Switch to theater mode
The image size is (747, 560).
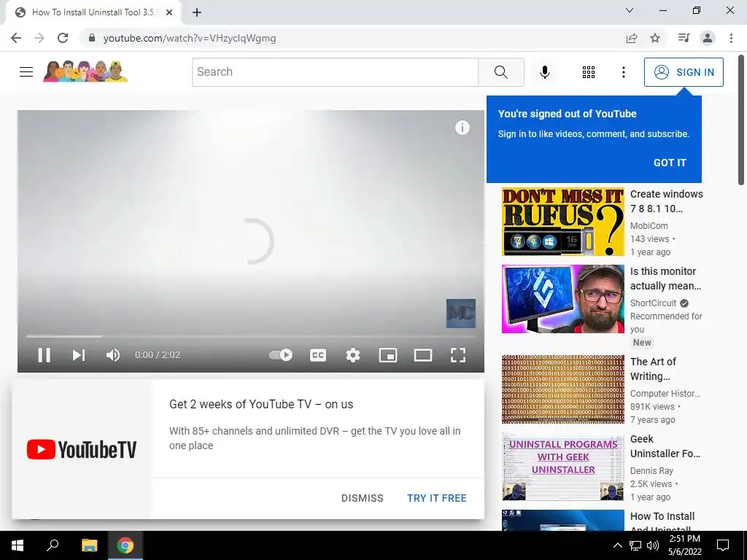[x=422, y=355]
